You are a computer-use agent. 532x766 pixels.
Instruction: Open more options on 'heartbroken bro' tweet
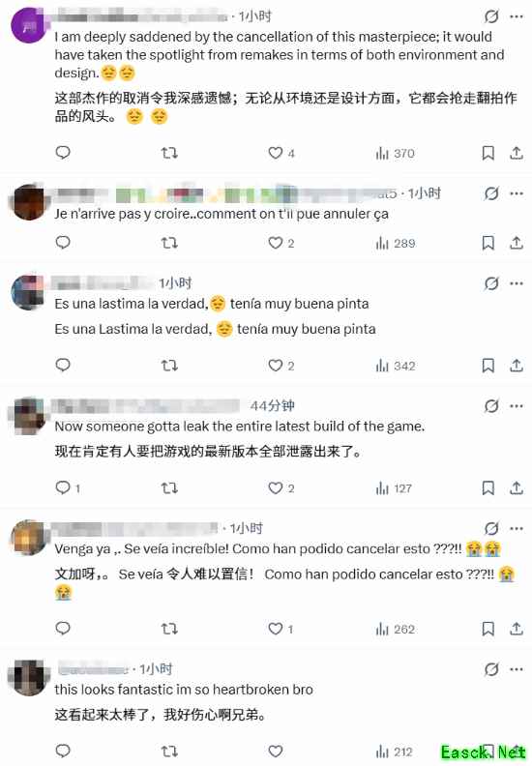point(517,668)
